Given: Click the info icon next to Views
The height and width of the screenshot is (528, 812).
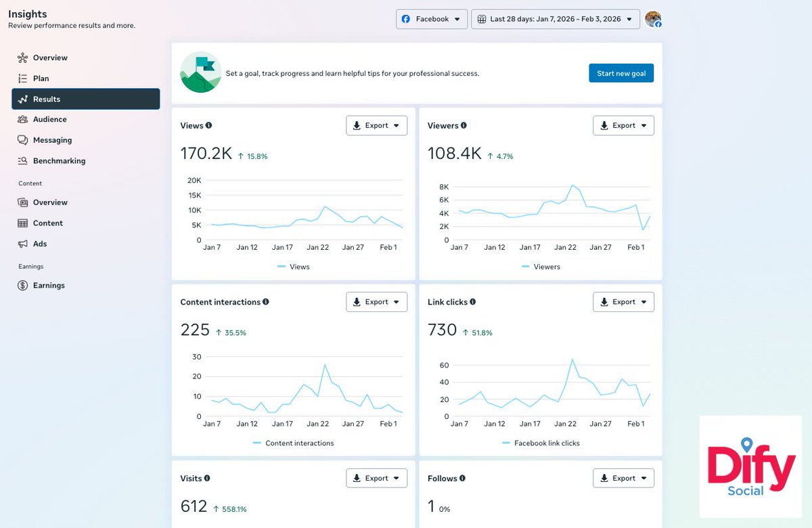Looking at the screenshot, I should pos(208,125).
